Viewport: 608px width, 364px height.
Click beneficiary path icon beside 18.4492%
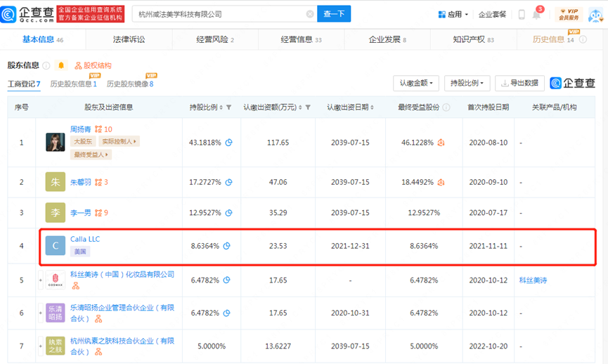(441, 182)
